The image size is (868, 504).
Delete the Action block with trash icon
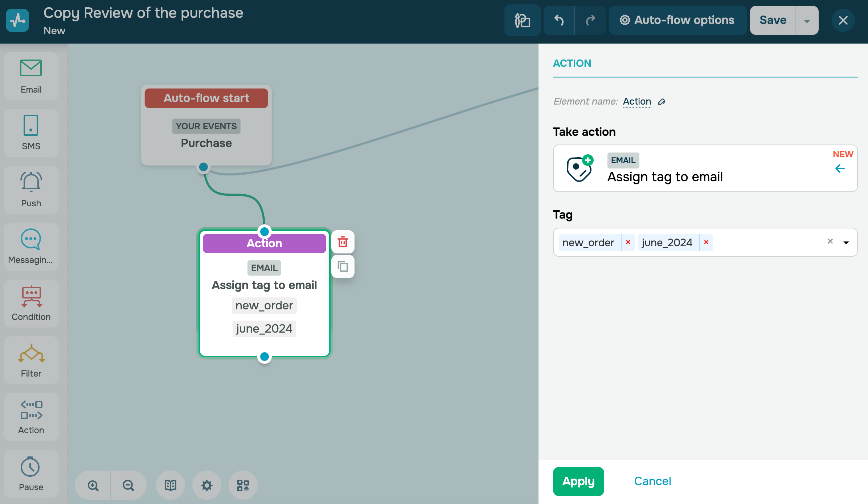point(343,242)
